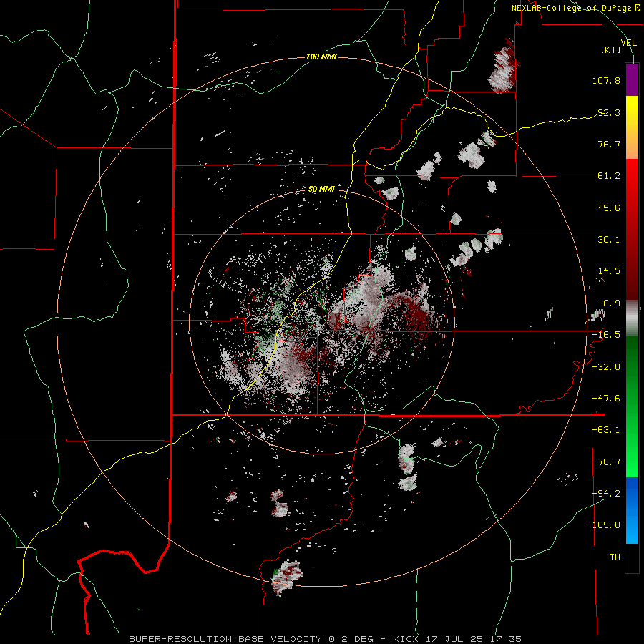Click the green segment of the color bar

(x=632, y=406)
